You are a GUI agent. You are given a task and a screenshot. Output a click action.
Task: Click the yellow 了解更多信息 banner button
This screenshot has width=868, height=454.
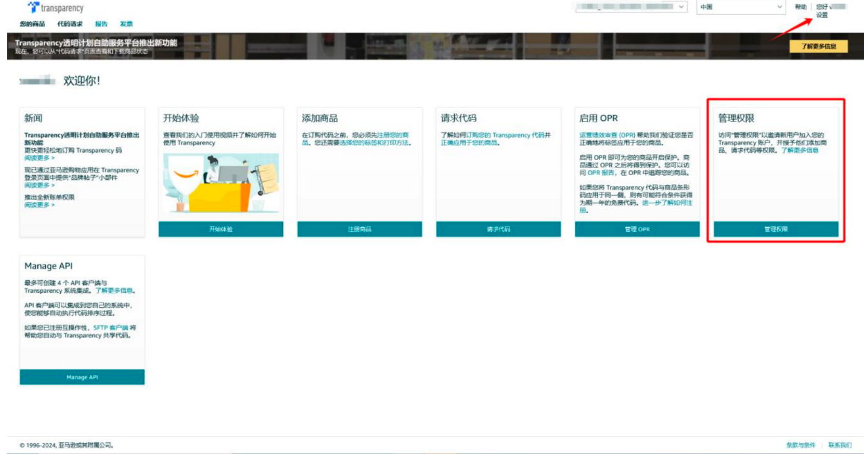(x=818, y=46)
